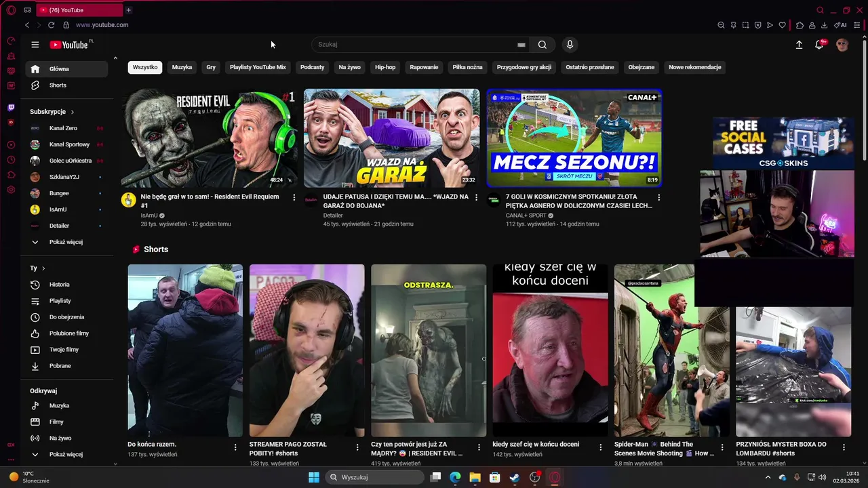Show hidden system tray icons chevron
The height and width of the screenshot is (488, 868).
click(768, 477)
